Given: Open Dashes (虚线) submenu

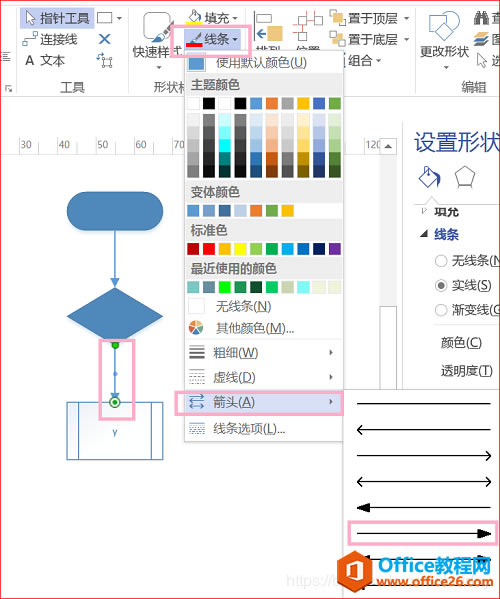Looking at the screenshot, I should click(x=264, y=377).
